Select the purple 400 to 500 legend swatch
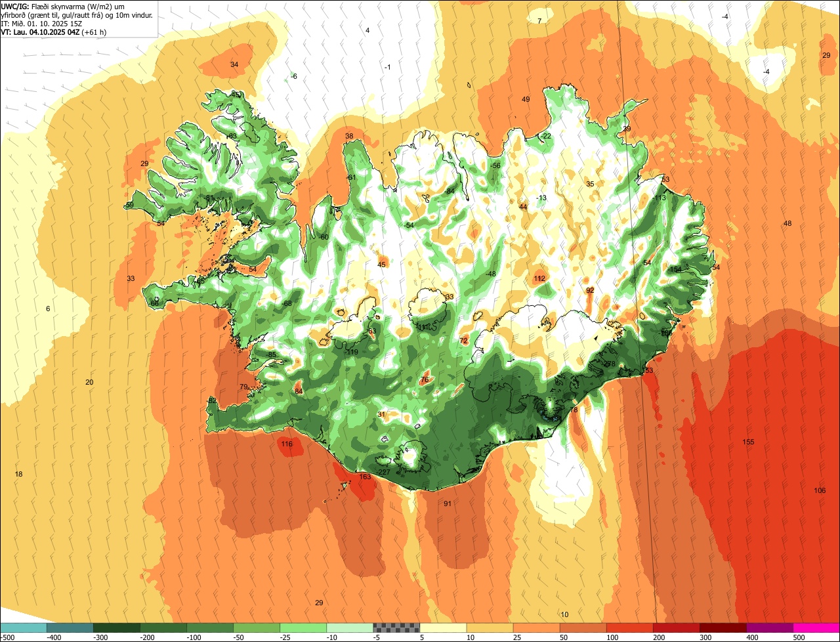 pos(769,628)
